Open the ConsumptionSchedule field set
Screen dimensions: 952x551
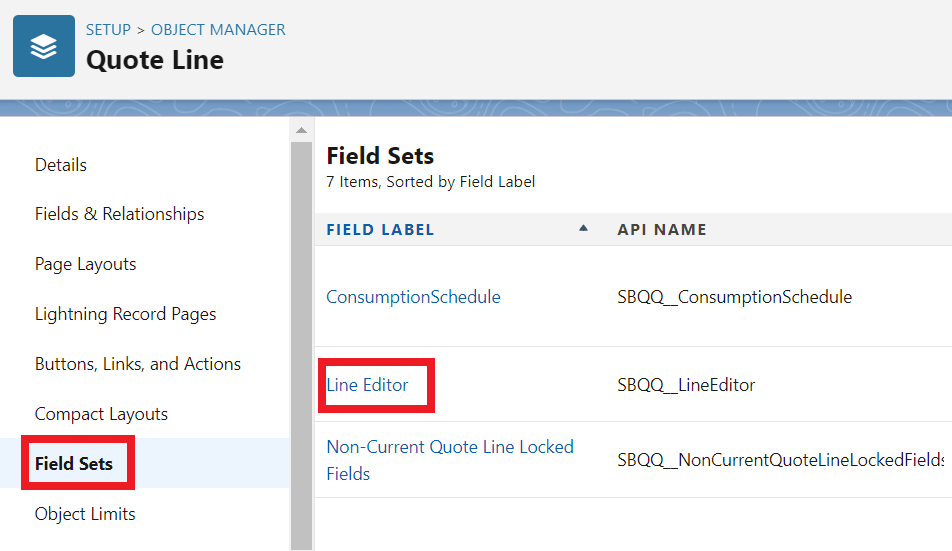[x=413, y=297]
